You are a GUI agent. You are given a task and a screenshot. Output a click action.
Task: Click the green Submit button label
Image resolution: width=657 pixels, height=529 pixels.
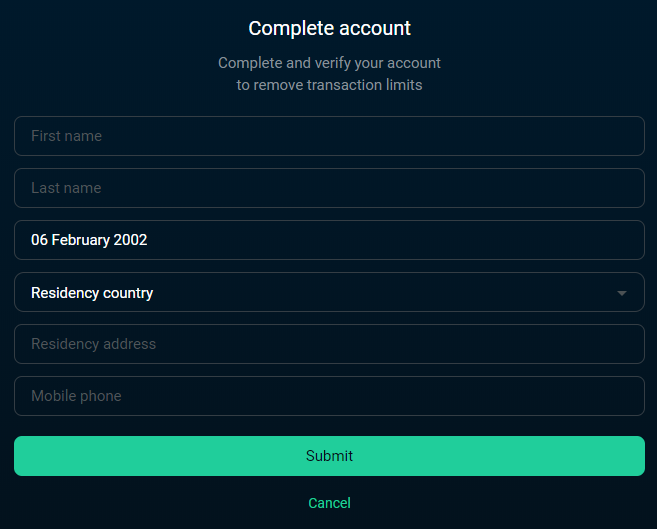coord(329,456)
